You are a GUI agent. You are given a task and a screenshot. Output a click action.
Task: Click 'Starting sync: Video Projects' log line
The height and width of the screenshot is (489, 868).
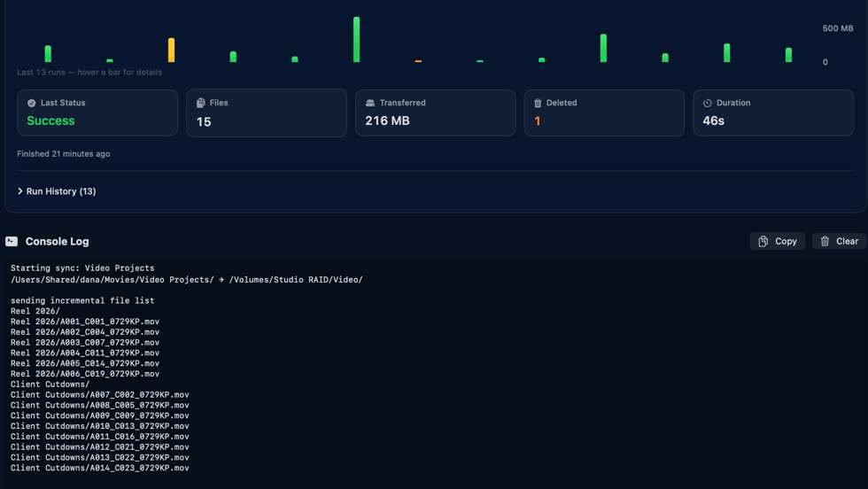(x=82, y=268)
